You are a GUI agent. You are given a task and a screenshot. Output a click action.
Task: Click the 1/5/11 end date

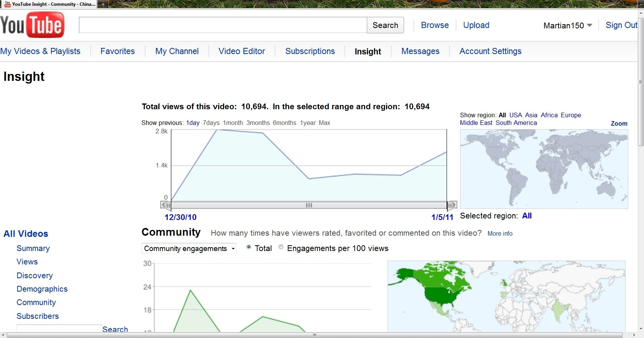tap(442, 217)
